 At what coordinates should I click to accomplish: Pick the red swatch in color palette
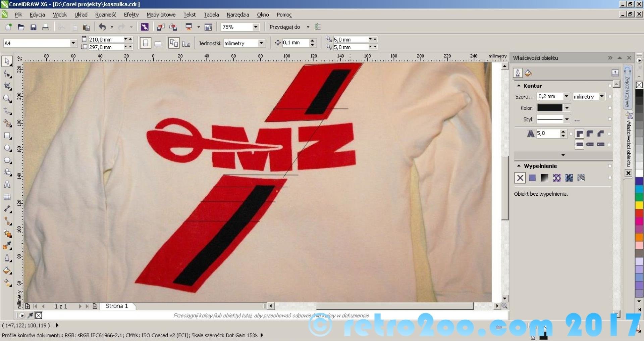point(639,213)
